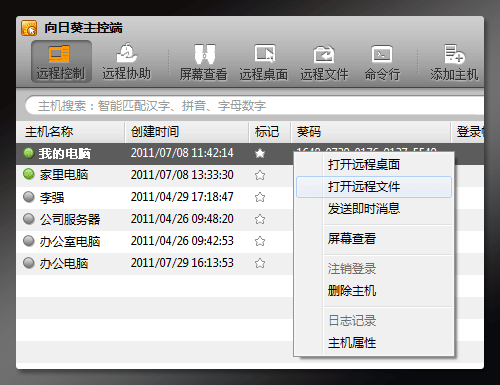The height and width of the screenshot is (385, 500).
Task: Select the host name 我的电脑
Action: pos(65,154)
